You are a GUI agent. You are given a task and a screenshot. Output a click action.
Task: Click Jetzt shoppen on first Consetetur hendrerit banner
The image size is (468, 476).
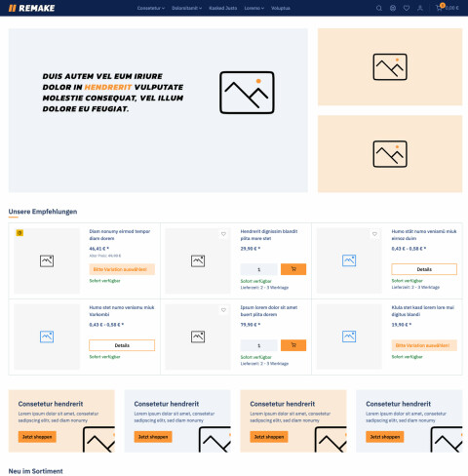pyautogui.click(x=37, y=437)
